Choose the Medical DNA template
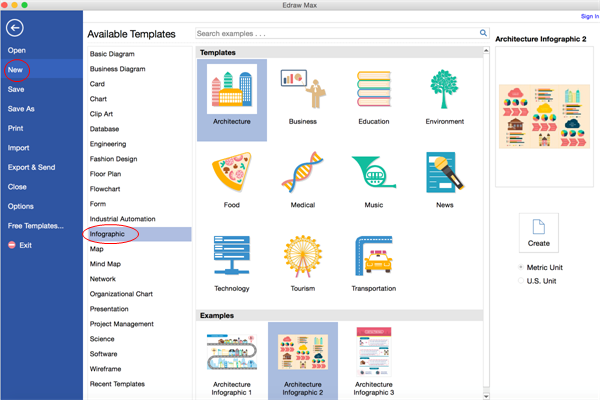This screenshot has width=600, height=400. pyautogui.click(x=303, y=171)
